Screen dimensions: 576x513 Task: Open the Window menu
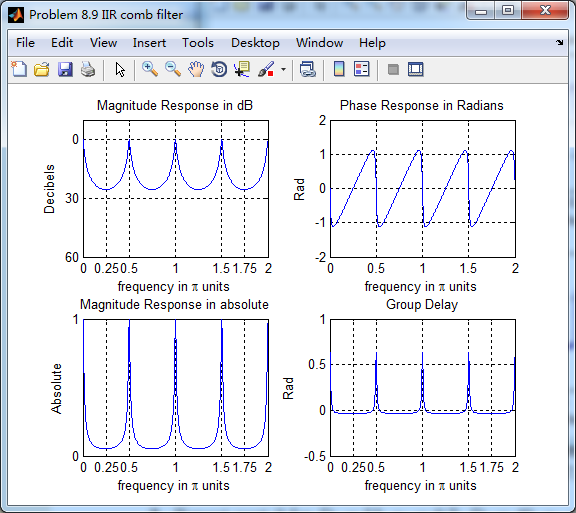coord(320,43)
